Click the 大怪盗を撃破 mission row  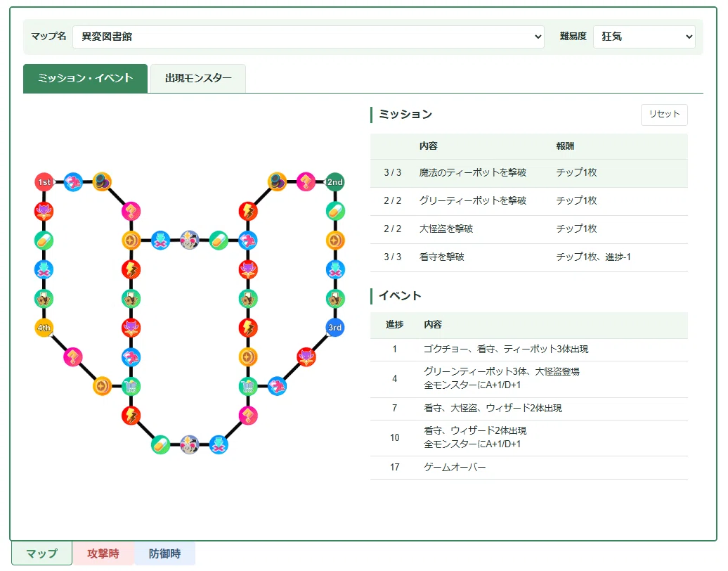tap(529, 229)
